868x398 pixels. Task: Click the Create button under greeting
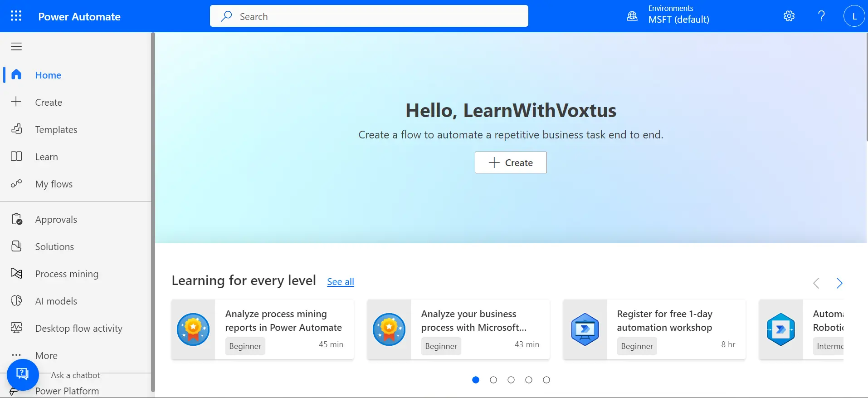(511, 162)
